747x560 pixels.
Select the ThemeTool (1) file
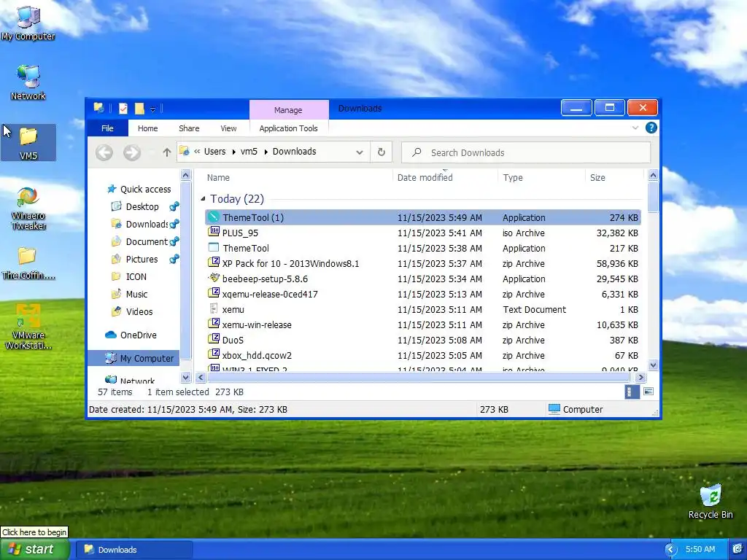[423, 217]
